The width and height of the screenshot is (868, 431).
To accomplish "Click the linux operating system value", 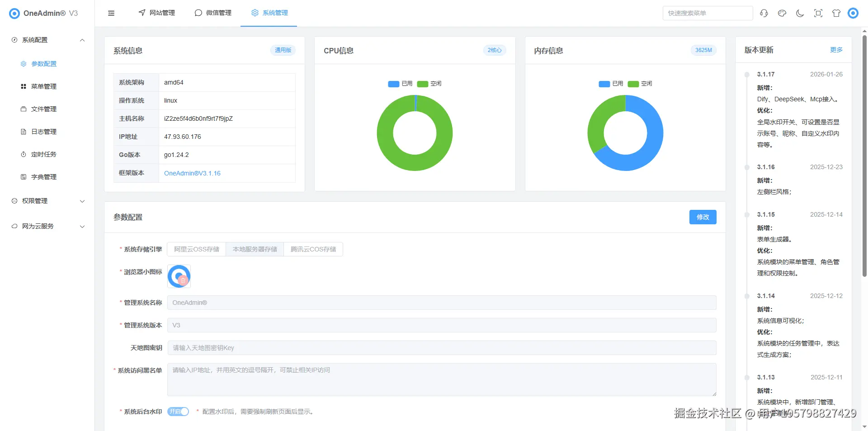I will click(170, 100).
